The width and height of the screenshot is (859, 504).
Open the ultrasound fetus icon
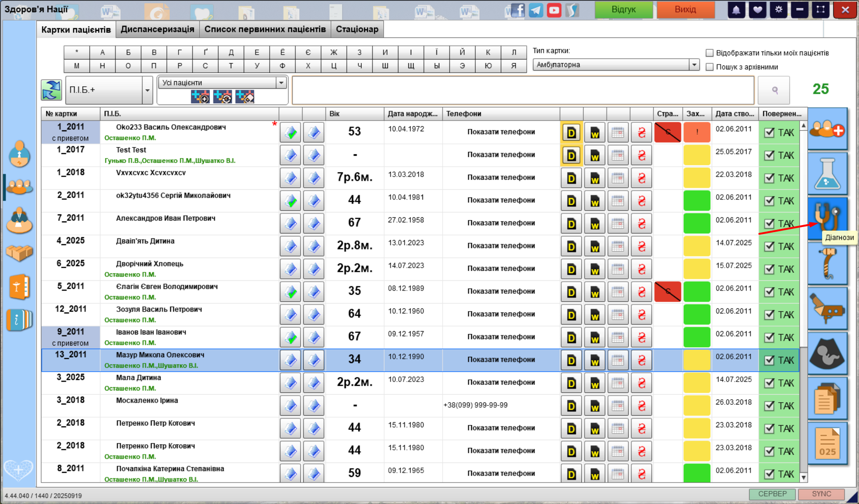click(x=827, y=353)
